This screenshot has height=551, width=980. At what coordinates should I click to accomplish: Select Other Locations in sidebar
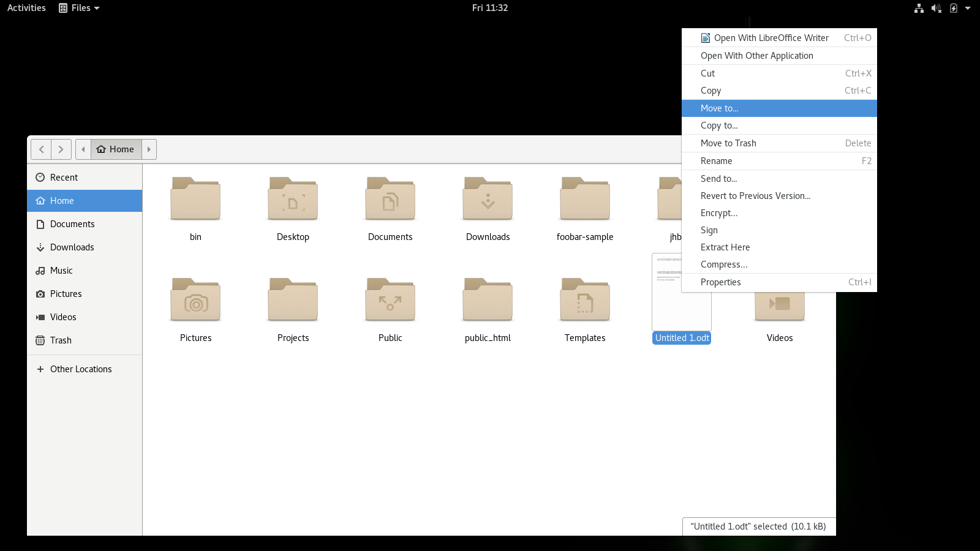(x=80, y=369)
